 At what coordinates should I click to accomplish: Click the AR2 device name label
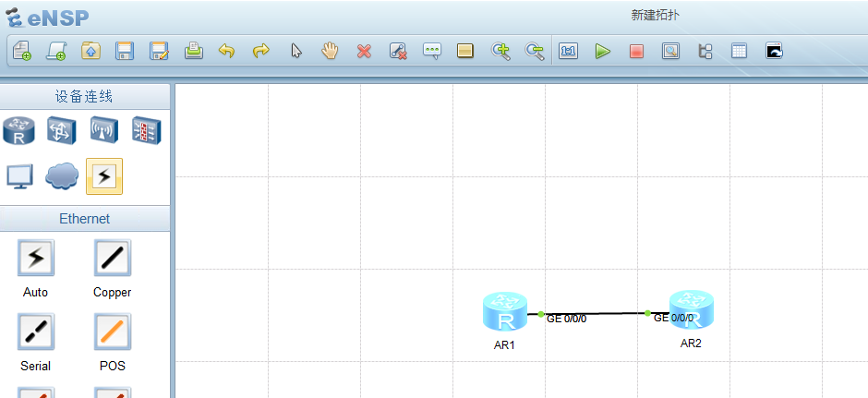pyautogui.click(x=691, y=344)
